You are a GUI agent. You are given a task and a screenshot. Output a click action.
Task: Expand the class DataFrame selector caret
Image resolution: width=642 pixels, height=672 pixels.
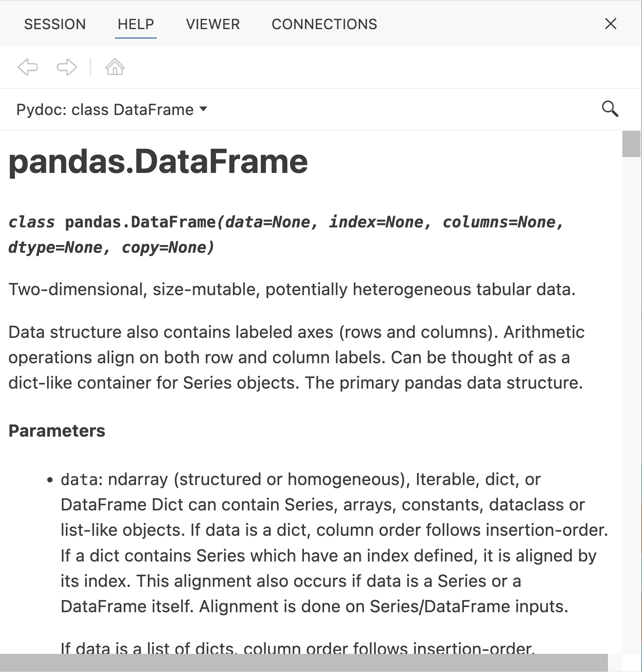[204, 109]
